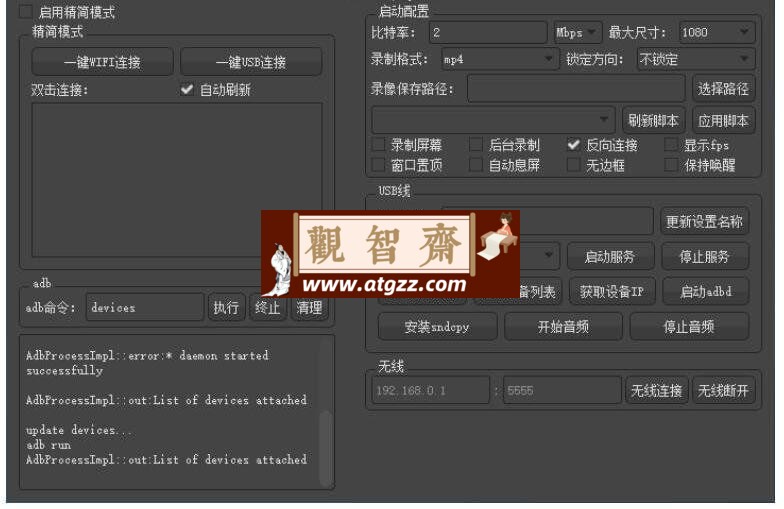Viewport: 784px width, 509px height.
Task: Enable the 保持唤醒 checkbox
Action: [x=671, y=165]
